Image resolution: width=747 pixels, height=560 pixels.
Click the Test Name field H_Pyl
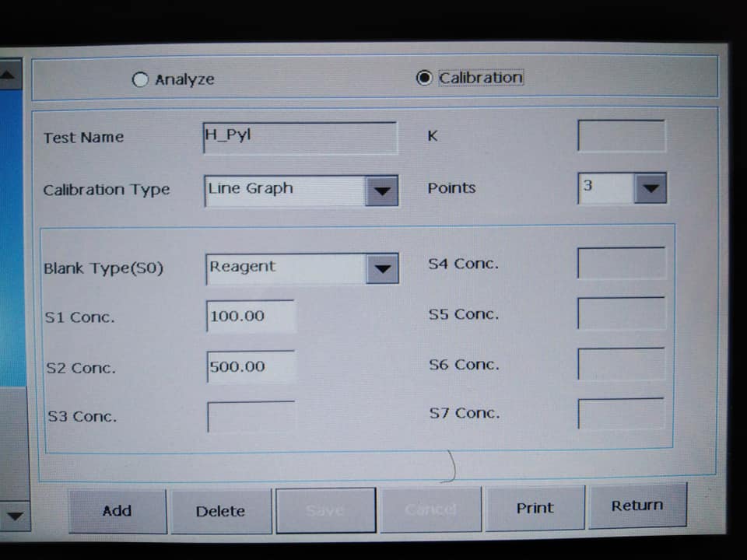300,138
